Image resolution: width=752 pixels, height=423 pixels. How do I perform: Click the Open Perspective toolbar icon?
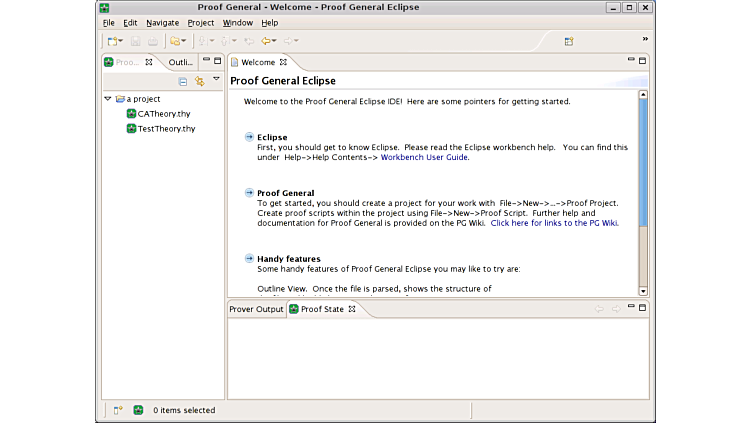pos(568,41)
